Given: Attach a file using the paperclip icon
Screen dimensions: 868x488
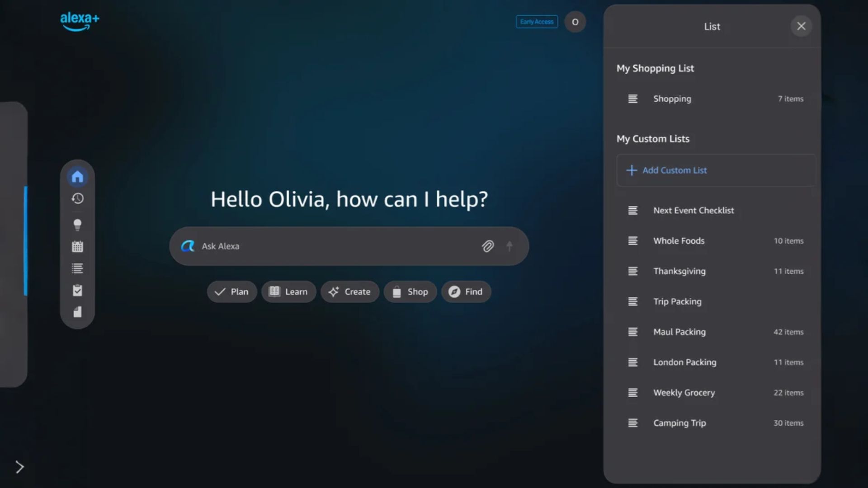Looking at the screenshot, I should [488, 246].
